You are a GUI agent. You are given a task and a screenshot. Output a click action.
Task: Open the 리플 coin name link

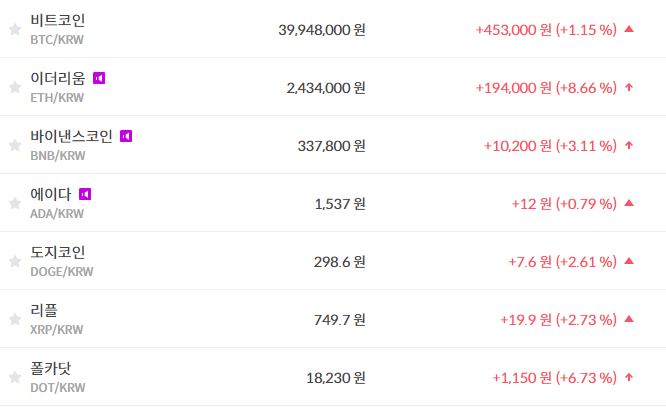pyautogui.click(x=44, y=310)
